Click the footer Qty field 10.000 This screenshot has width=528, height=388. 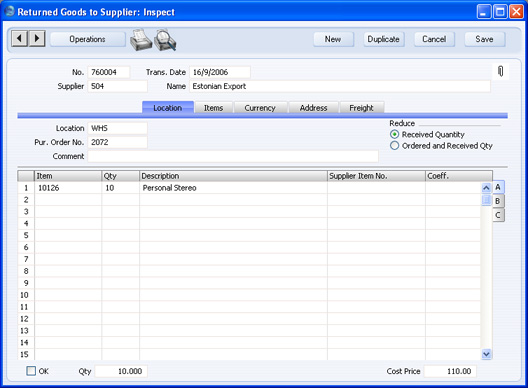(x=121, y=371)
